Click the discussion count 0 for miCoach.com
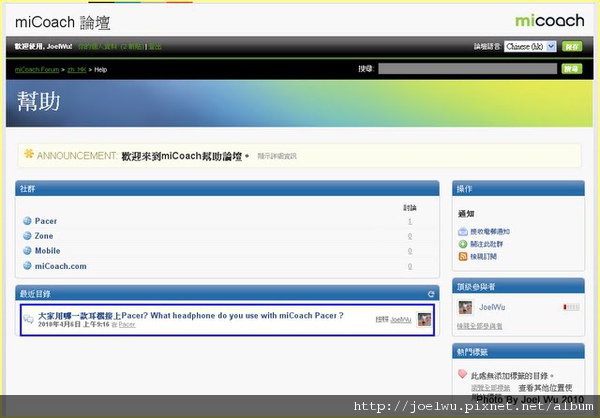Screen dimensions: 600x418 [410, 266]
